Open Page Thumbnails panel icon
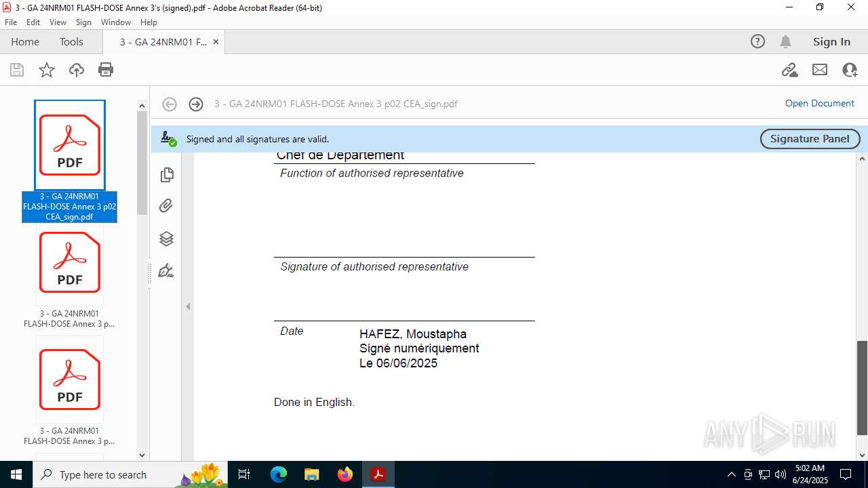868x488 pixels. pos(166,175)
